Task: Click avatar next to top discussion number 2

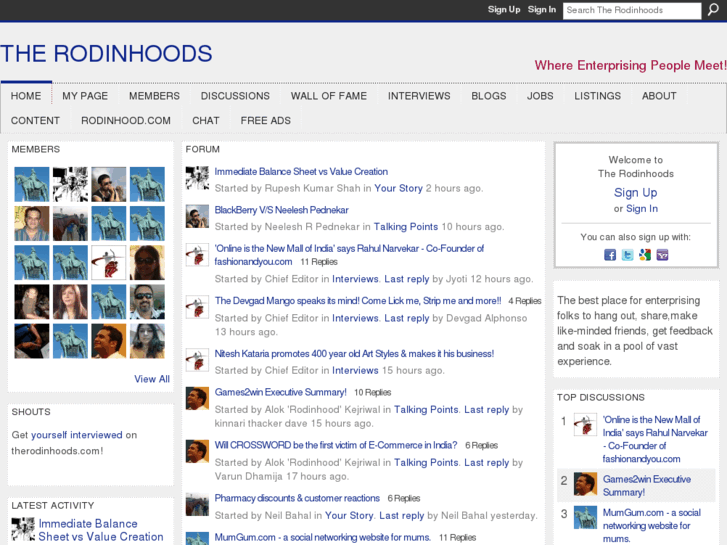Action: click(585, 484)
